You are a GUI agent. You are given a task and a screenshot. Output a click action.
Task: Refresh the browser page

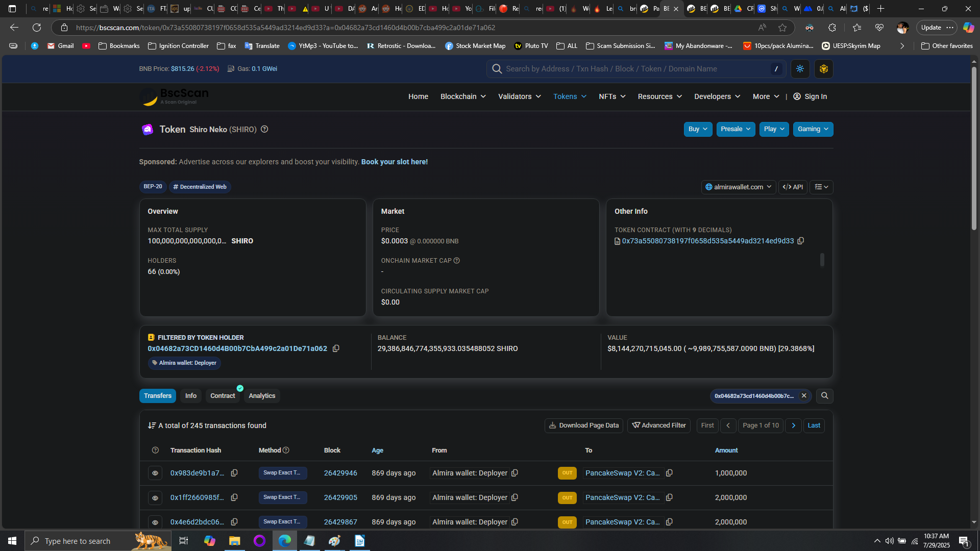click(x=37, y=28)
